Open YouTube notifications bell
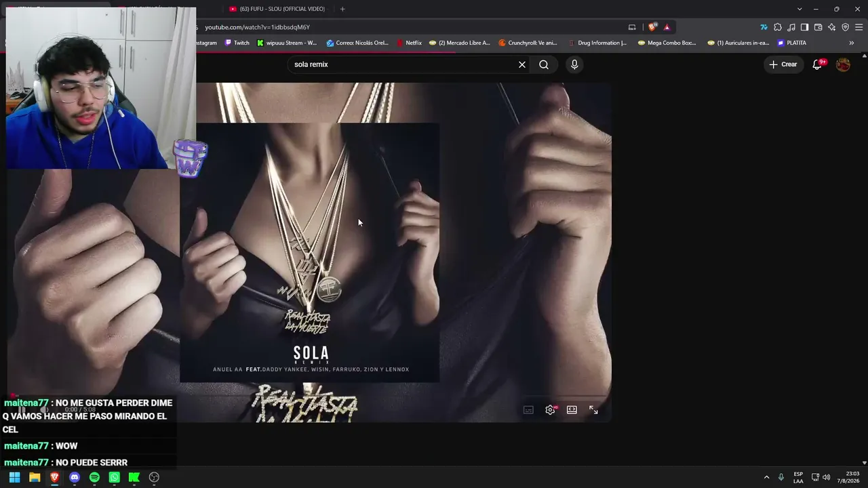This screenshot has height=488, width=868. pos(818,64)
